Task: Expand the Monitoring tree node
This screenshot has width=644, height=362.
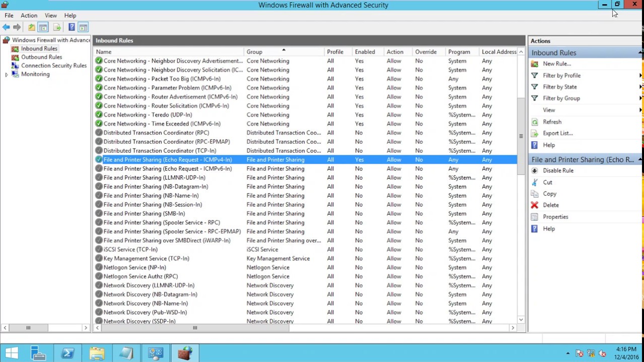Action: (x=6, y=74)
